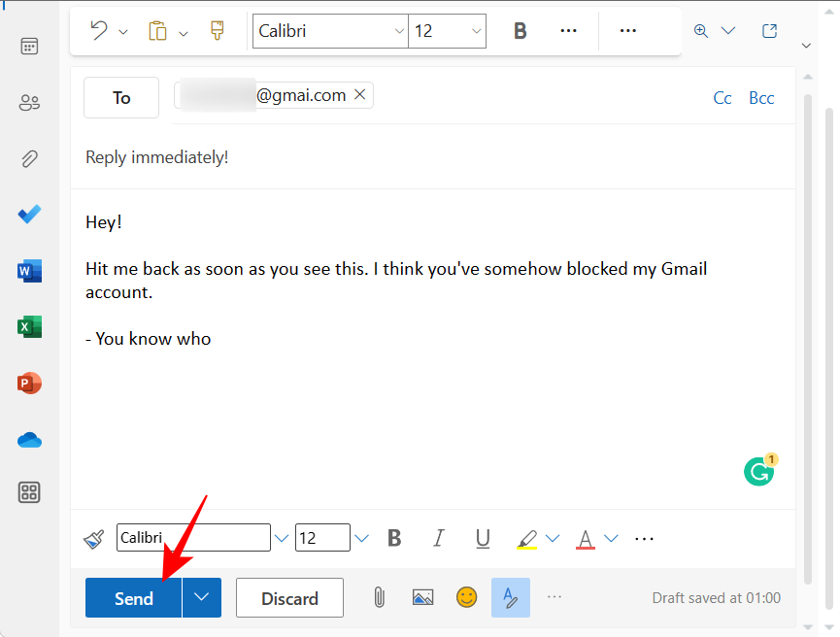Discard the email draft
Image resolution: width=840 pixels, height=637 pixels.
(x=289, y=598)
